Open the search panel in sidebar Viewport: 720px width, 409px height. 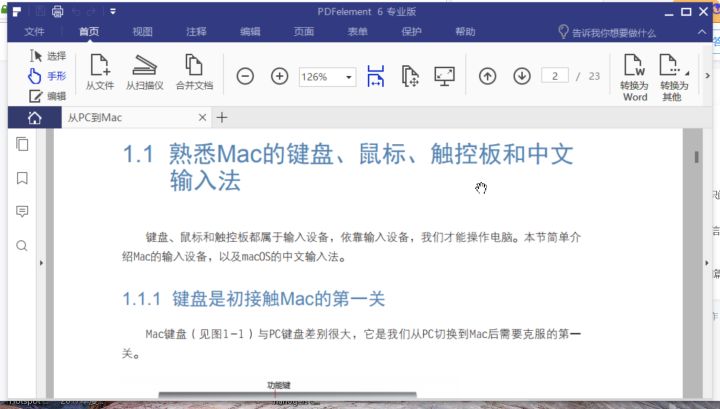point(22,245)
